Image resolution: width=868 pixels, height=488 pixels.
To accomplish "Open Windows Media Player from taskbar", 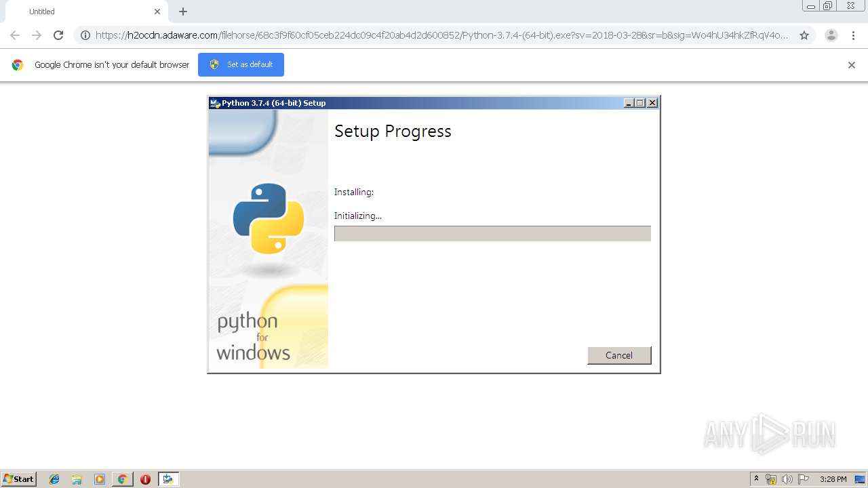I will 100,479.
